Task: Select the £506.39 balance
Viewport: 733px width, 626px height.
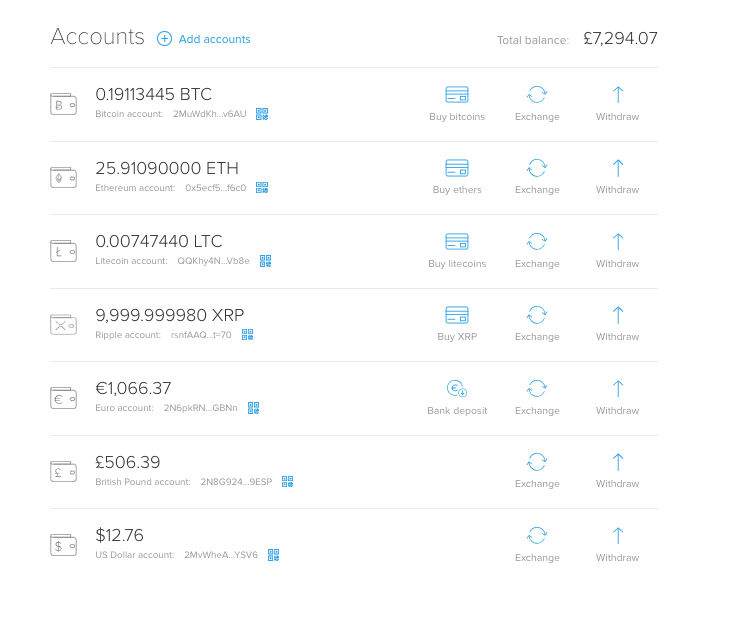Action: (128, 462)
